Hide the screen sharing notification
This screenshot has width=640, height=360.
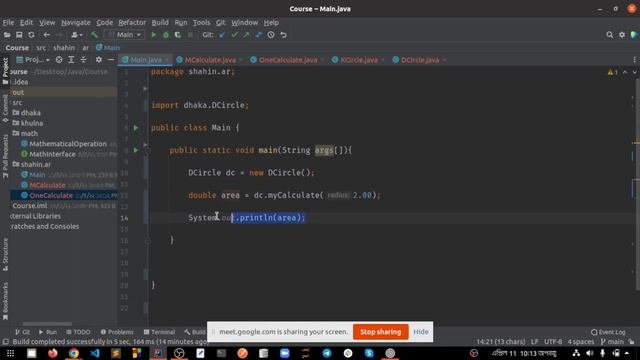(x=421, y=332)
